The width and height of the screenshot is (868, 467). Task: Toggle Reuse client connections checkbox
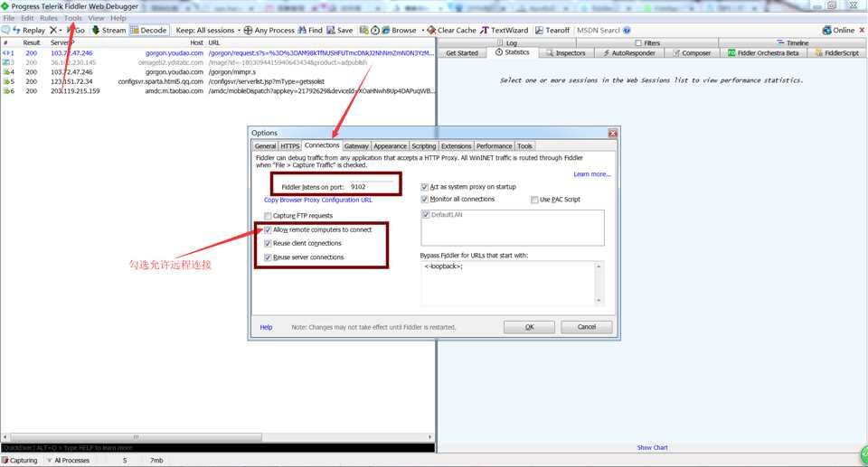[x=268, y=244]
